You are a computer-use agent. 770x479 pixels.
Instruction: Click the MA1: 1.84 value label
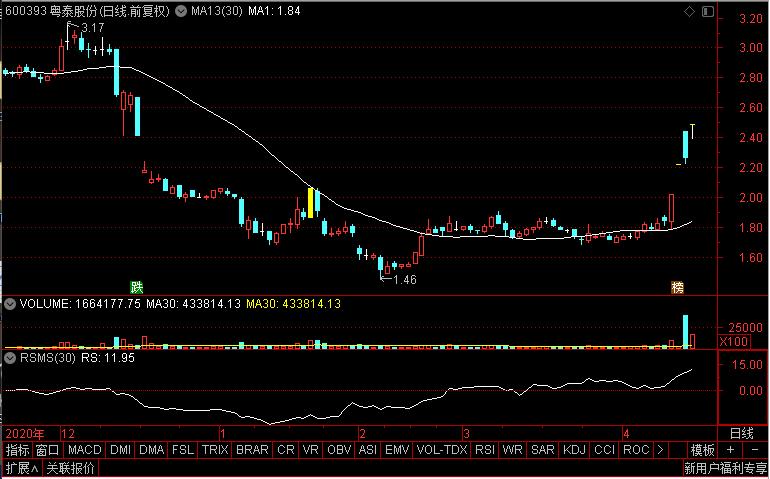coord(274,11)
